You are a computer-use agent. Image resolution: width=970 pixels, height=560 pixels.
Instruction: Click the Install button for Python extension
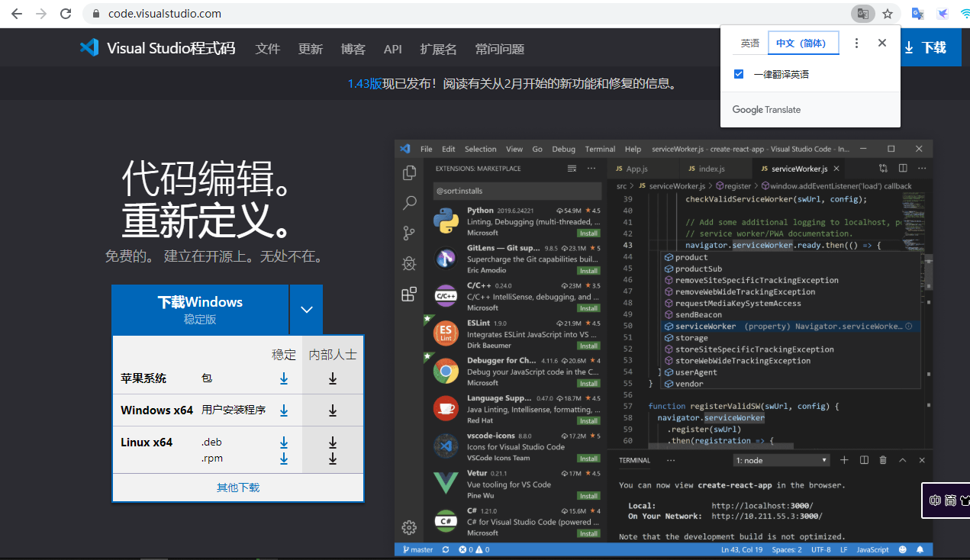coord(588,233)
